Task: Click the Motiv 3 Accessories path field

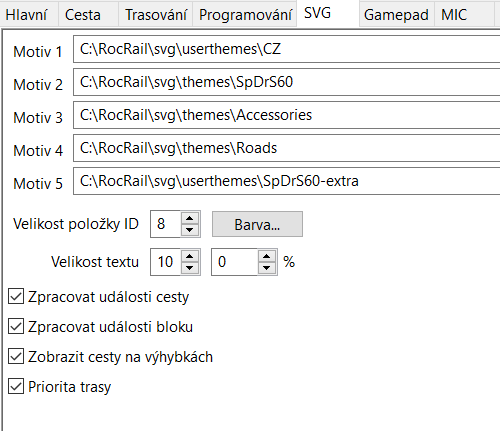Action: [x=287, y=115]
